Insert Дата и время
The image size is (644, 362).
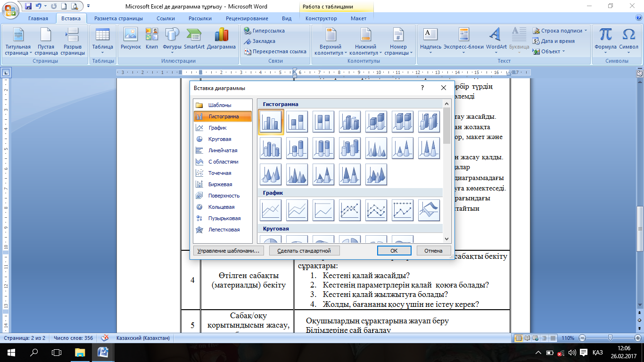coord(554,41)
